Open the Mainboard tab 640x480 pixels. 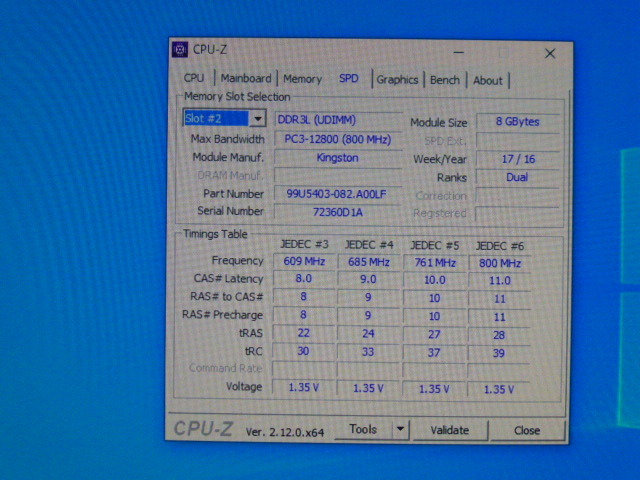click(246, 78)
